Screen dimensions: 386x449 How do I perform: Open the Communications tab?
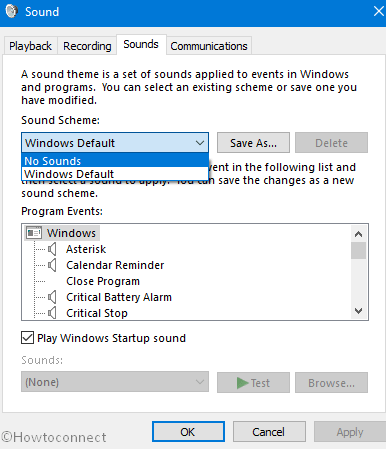209,46
